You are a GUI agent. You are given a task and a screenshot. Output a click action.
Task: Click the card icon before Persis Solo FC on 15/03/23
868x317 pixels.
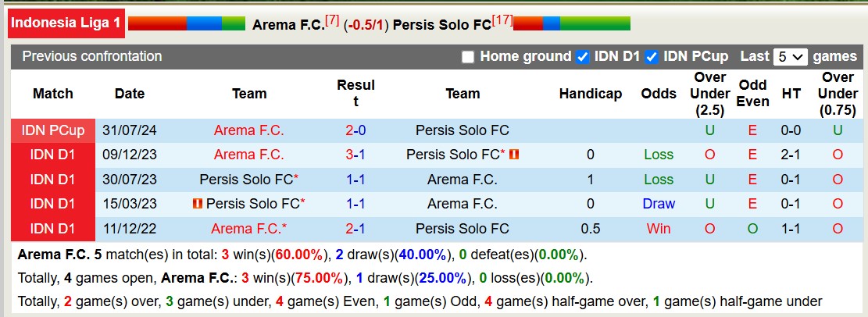point(198,204)
